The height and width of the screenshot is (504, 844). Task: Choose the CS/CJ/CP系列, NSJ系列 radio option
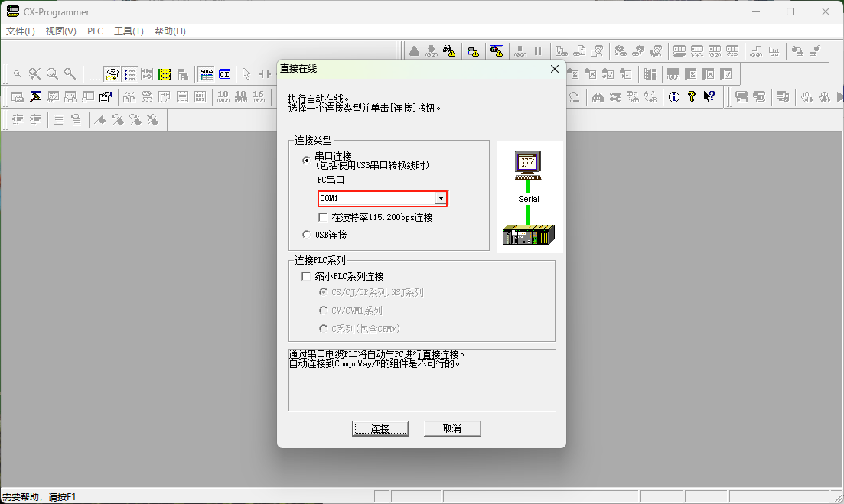tap(323, 292)
